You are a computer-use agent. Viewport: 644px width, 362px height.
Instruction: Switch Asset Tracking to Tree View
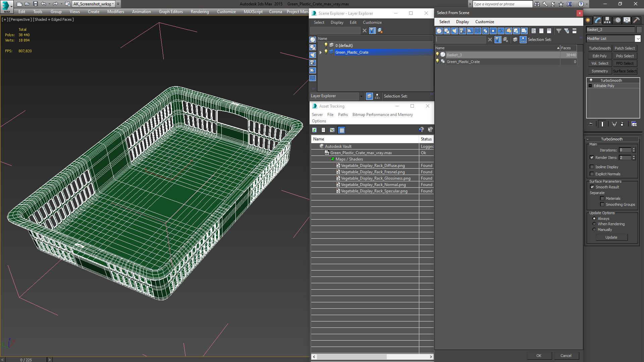point(332,130)
